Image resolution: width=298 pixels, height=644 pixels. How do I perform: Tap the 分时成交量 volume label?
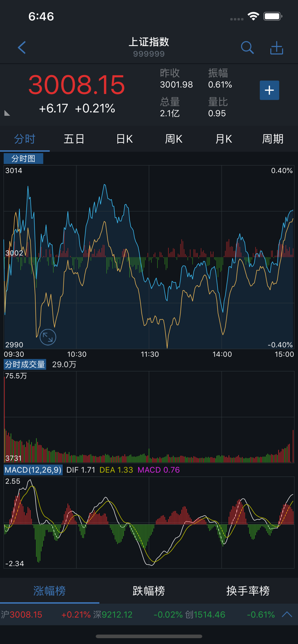point(25,364)
